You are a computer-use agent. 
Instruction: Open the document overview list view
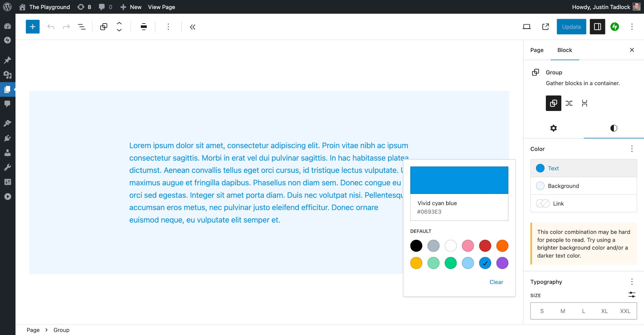click(81, 27)
